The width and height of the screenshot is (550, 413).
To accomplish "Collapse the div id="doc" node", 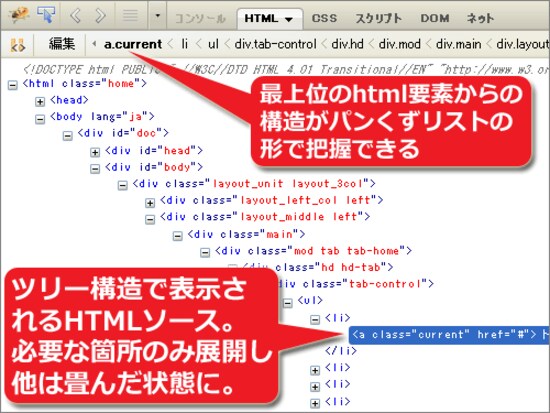I will tap(67, 135).
